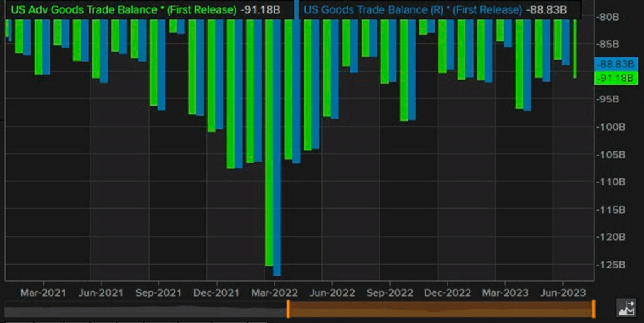Viewport: 644px width, 323px height.
Task: Click the -95B y-axis label
Action: coord(608,99)
